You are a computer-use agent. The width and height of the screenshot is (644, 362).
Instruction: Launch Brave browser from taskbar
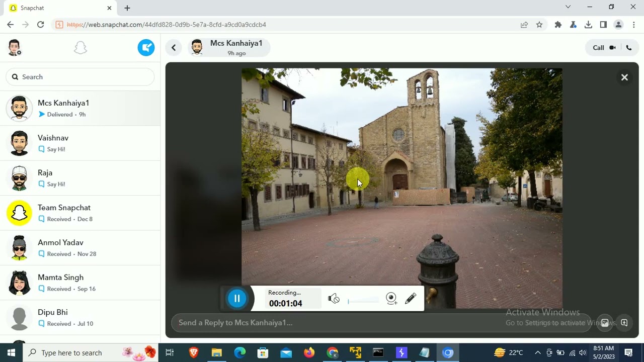193,353
